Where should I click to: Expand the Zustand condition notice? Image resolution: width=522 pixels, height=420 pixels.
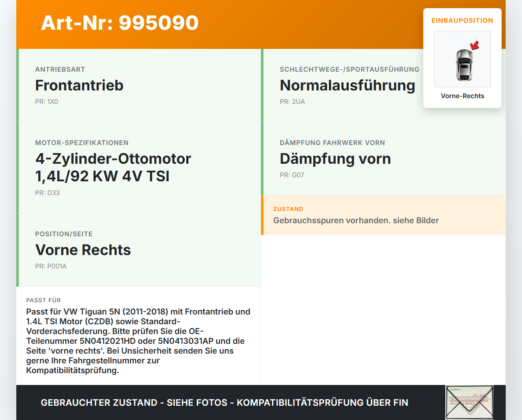coord(383,215)
